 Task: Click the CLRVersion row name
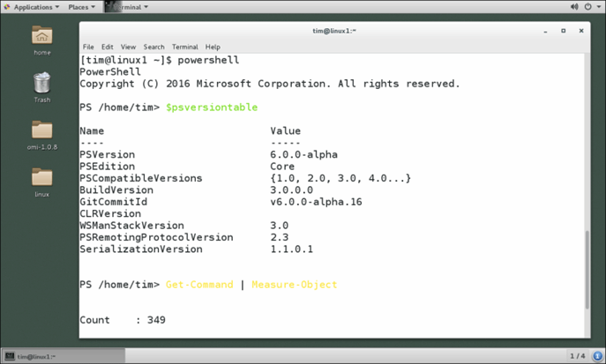click(x=110, y=213)
